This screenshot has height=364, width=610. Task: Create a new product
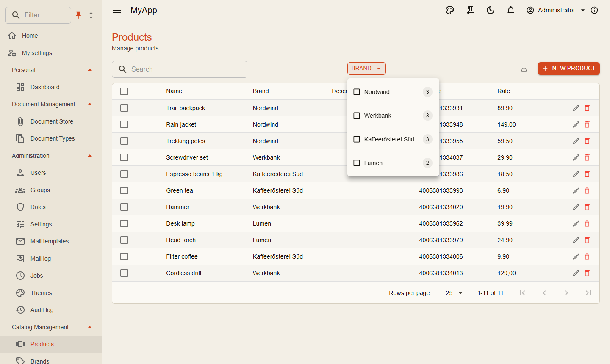click(569, 69)
